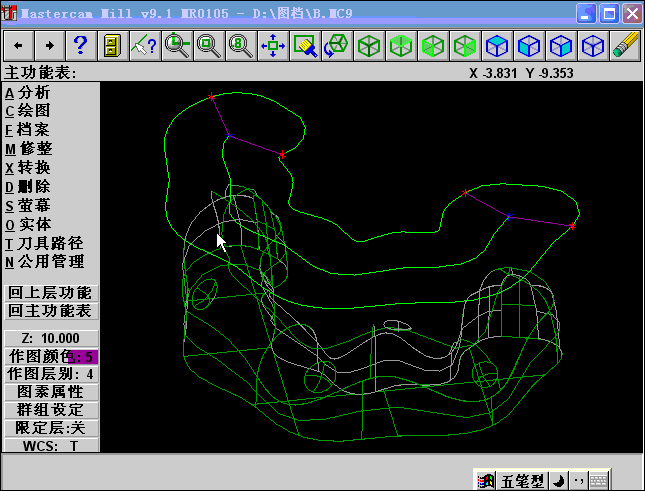Click the 五笔型 input method indicator
Image resolution: width=645 pixels, height=491 pixels.
coord(522,480)
